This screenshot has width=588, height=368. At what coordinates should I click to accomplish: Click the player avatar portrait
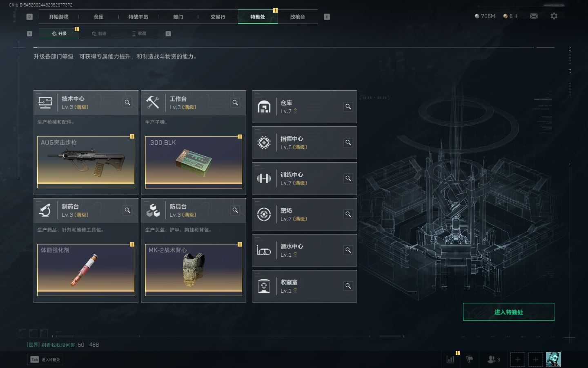553,359
